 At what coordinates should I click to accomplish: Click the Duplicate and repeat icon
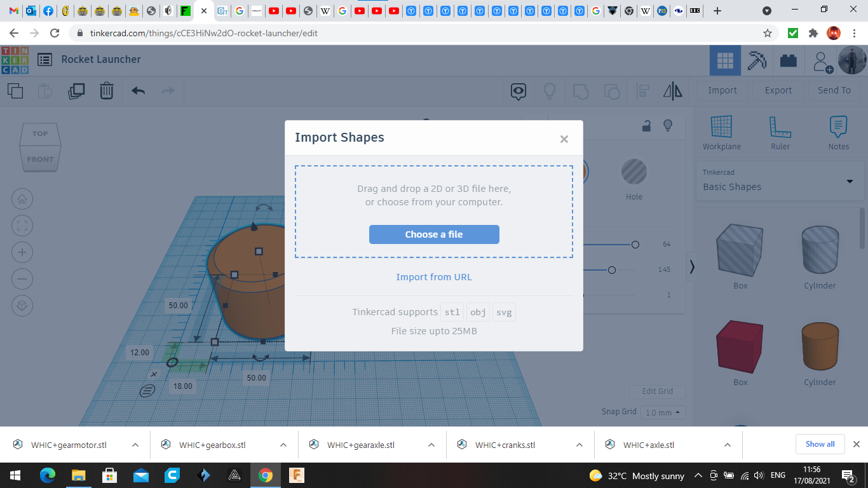[x=76, y=91]
